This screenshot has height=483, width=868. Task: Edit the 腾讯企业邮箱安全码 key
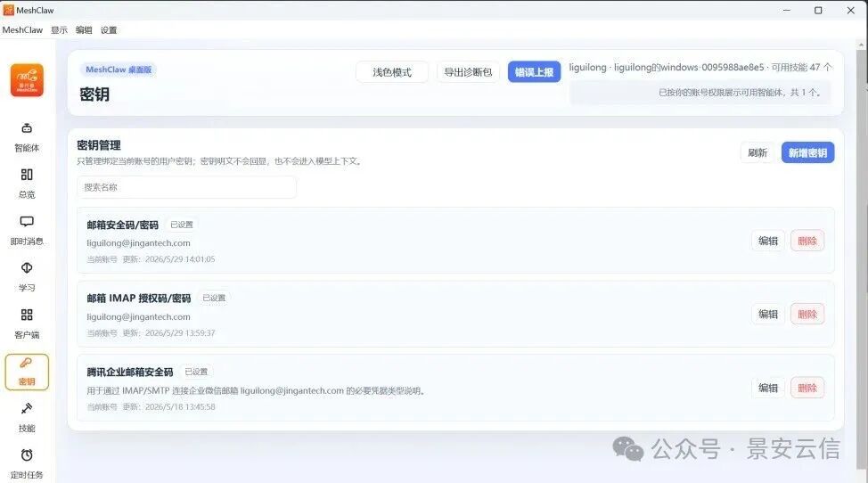768,388
